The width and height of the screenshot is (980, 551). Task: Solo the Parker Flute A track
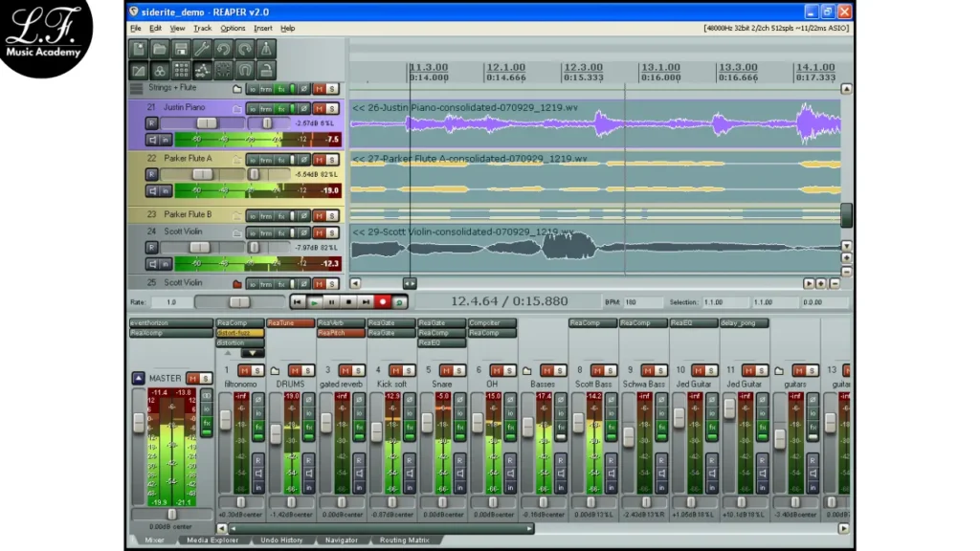pos(332,159)
